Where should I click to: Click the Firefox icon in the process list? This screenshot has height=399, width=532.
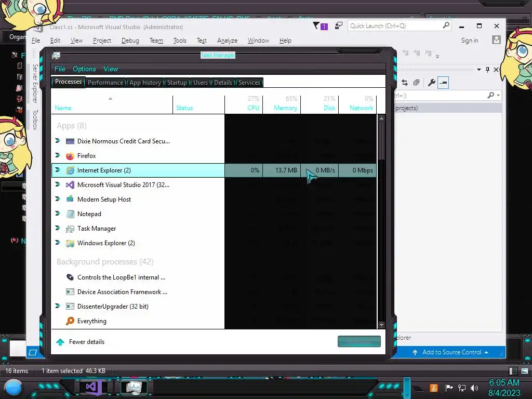pos(70,156)
